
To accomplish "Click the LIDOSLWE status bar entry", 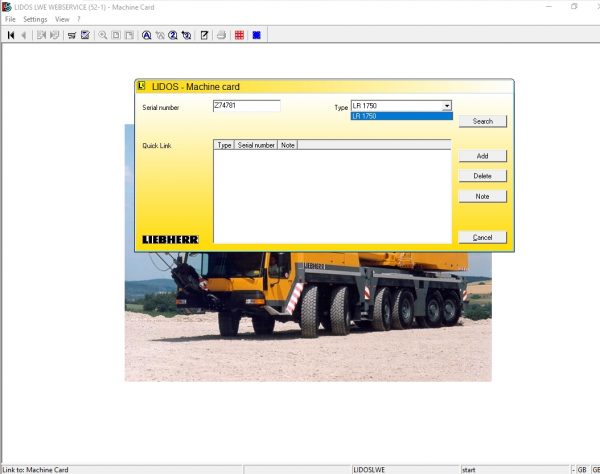I will click(x=406, y=470).
